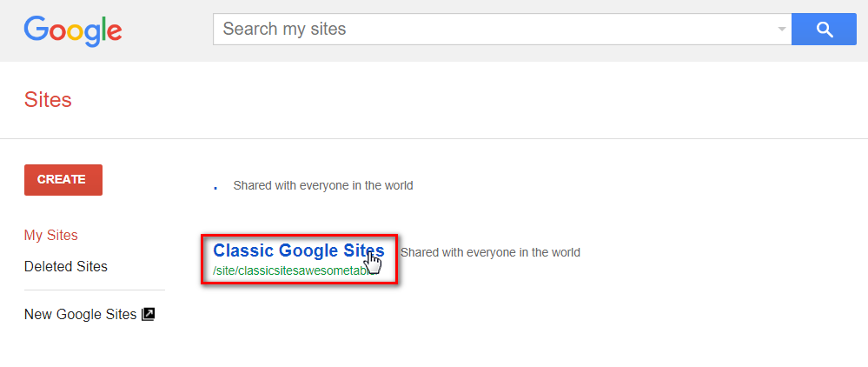868x367 pixels.
Task: Expand the search options dropdown arrow
Action: click(x=782, y=30)
